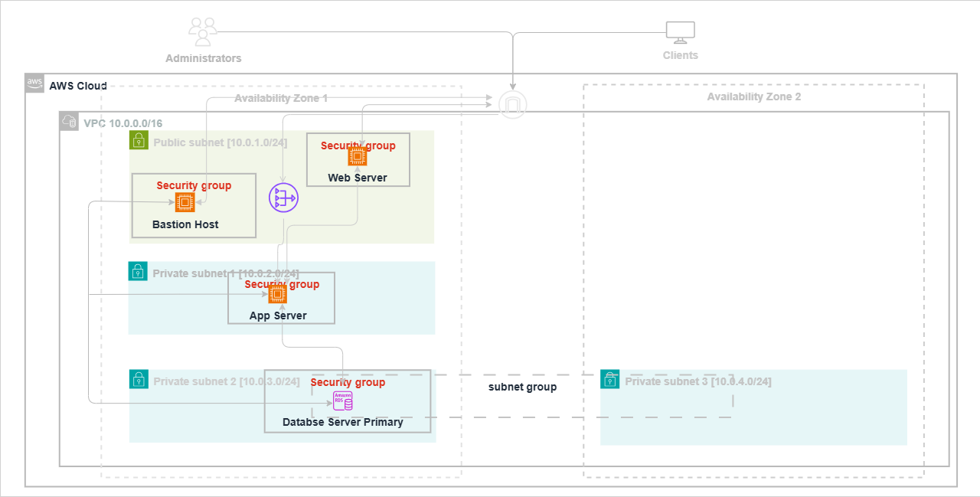980x497 pixels.
Task: Select the Clients computer monitor icon
Action: click(x=680, y=32)
